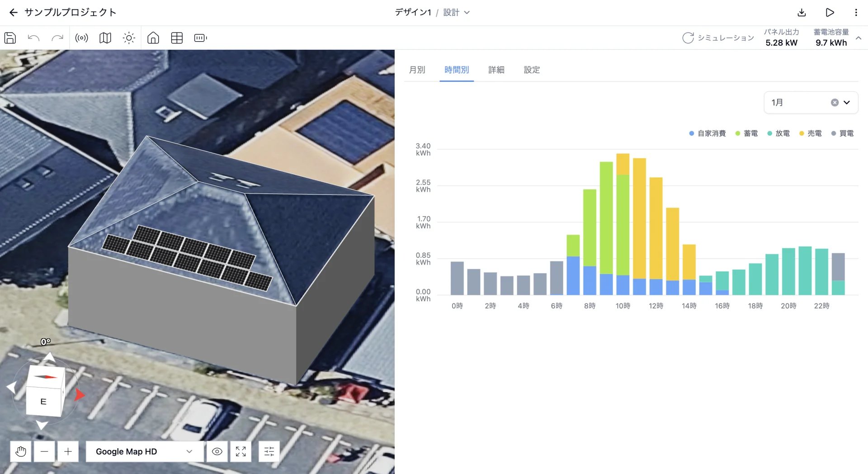Open the Google Map HD layer dropdown
The image size is (868, 474).
145,451
